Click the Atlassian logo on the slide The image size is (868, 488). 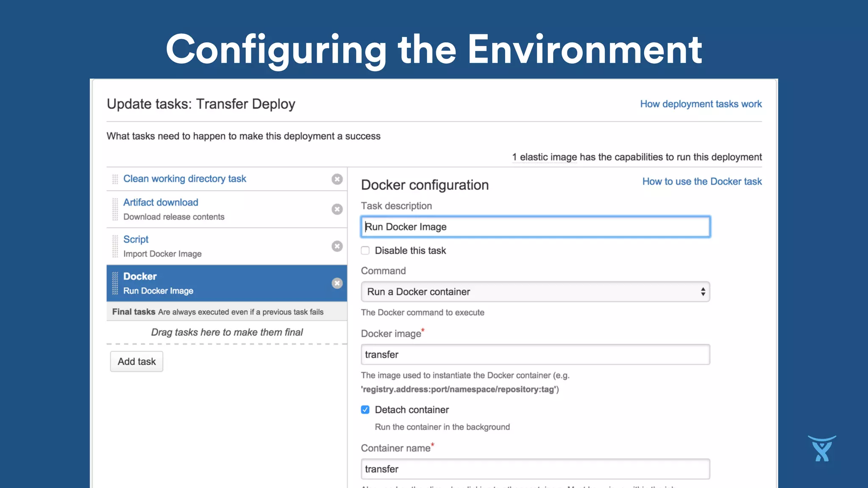pos(822,448)
